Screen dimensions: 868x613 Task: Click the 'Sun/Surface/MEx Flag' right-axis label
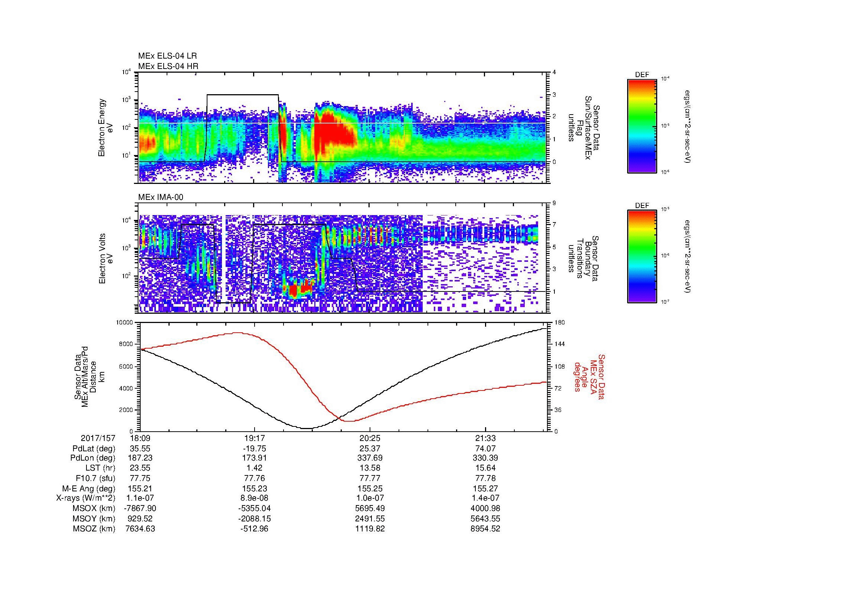583,128
